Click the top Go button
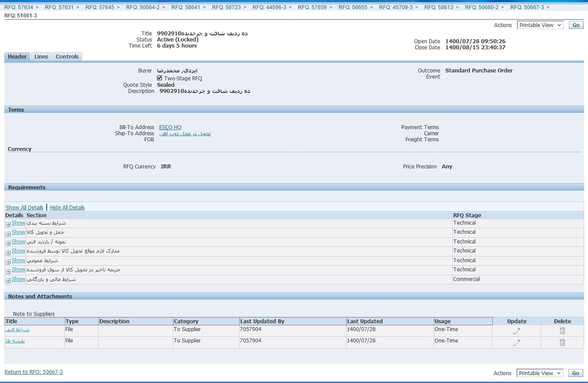Screen dimensions: 588x383 [576, 25]
